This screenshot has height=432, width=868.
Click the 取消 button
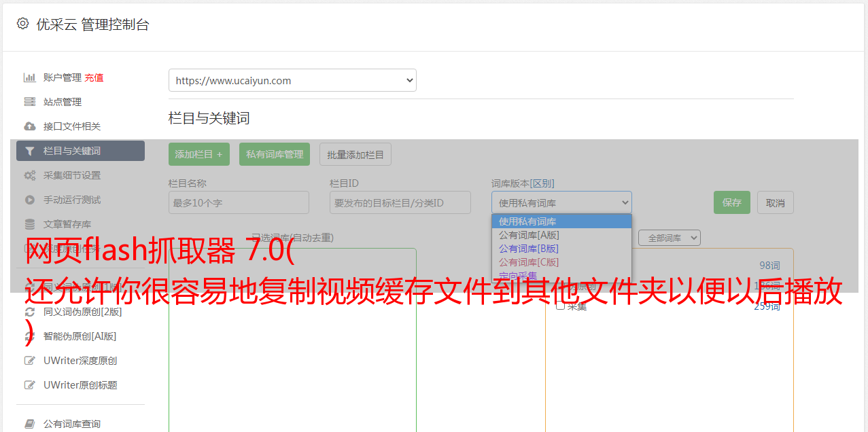pyautogui.click(x=776, y=202)
